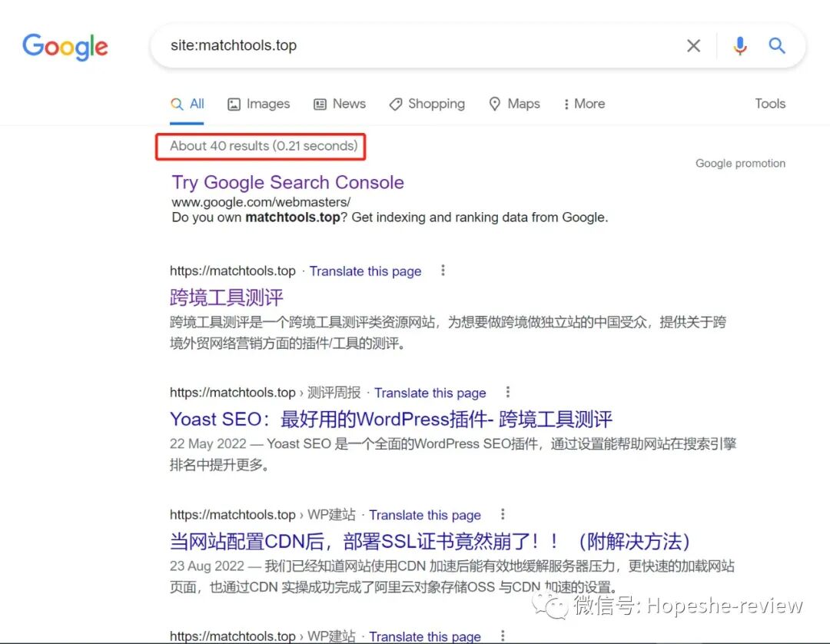Open the three-dot menu on the Yoast SEO result

(x=507, y=393)
